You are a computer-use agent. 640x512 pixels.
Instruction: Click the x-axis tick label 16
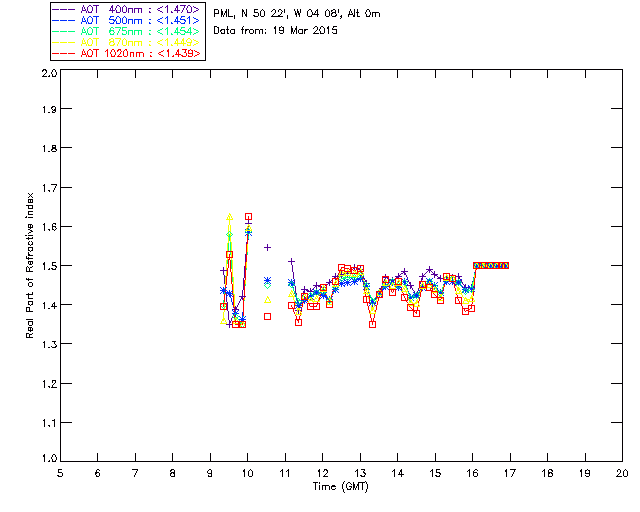tap(473, 473)
